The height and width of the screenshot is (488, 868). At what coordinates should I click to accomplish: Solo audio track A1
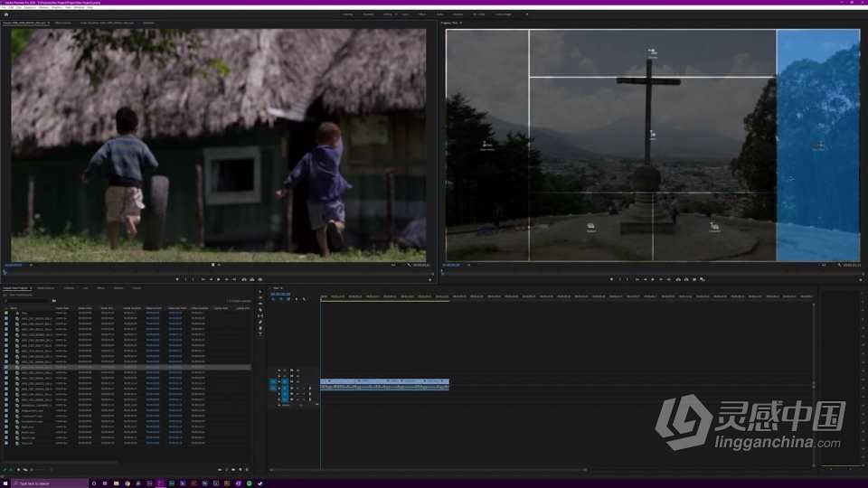tap(303, 388)
